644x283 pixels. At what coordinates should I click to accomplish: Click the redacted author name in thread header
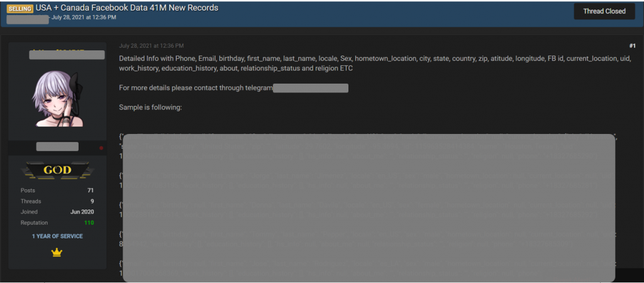[x=28, y=19]
